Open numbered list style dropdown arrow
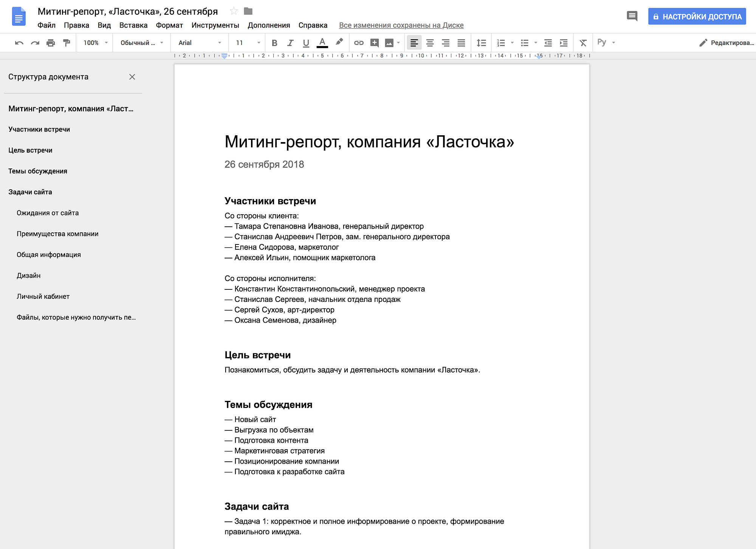This screenshot has width=756, height=549. point(512,43)
